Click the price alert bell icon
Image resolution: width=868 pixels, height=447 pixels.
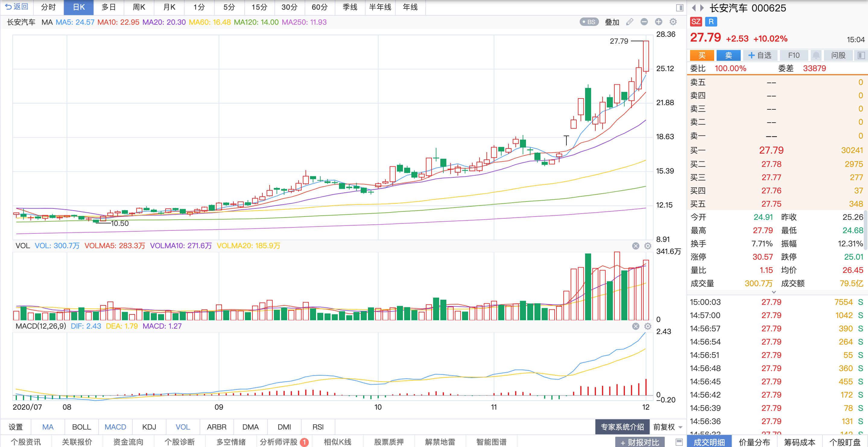click(816, 55)
